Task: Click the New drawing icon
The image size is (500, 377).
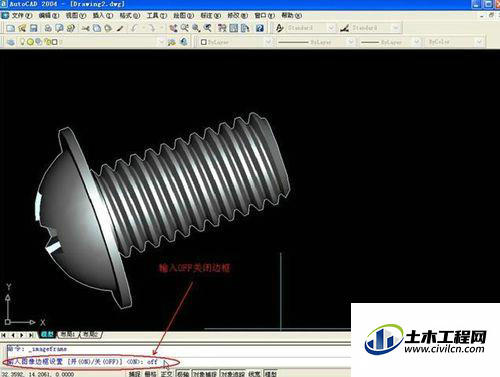Action: [x=10, y=28]
